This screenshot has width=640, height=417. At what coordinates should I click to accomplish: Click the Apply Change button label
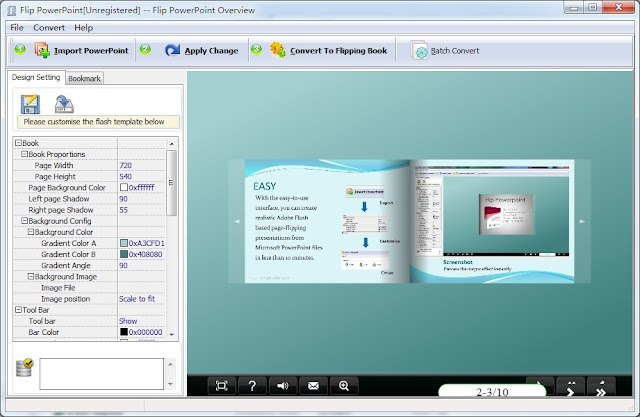point(211,51)
